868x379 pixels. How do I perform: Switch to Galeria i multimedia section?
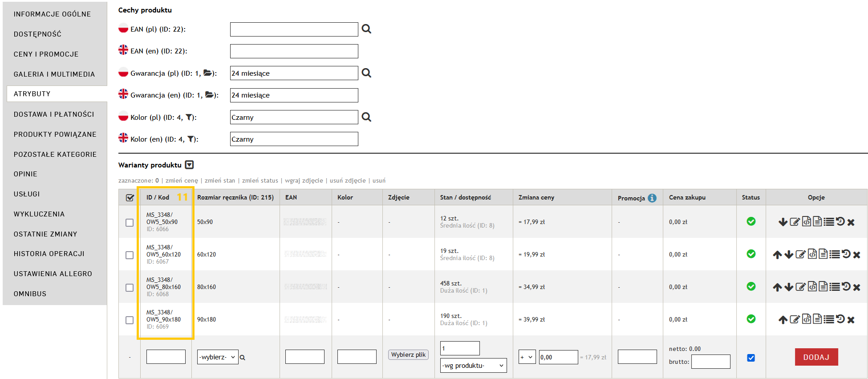tap(54, 74)
